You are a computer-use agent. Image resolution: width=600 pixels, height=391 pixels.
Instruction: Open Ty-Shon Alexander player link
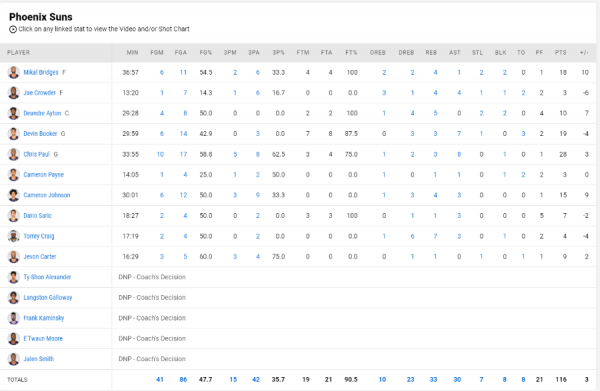[x=47, y=277]
